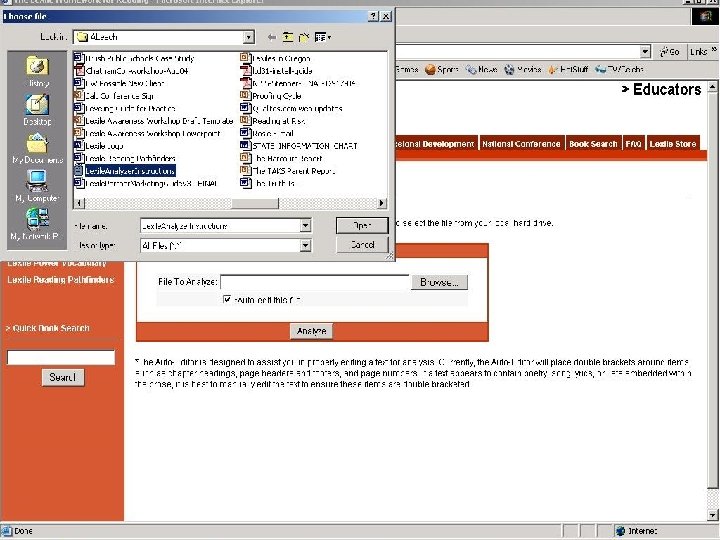The width and height of the screenshot is (720, 540).
Task: Click the page scroll down arrow
Action: pyautogui.click(x=712, y=515)
